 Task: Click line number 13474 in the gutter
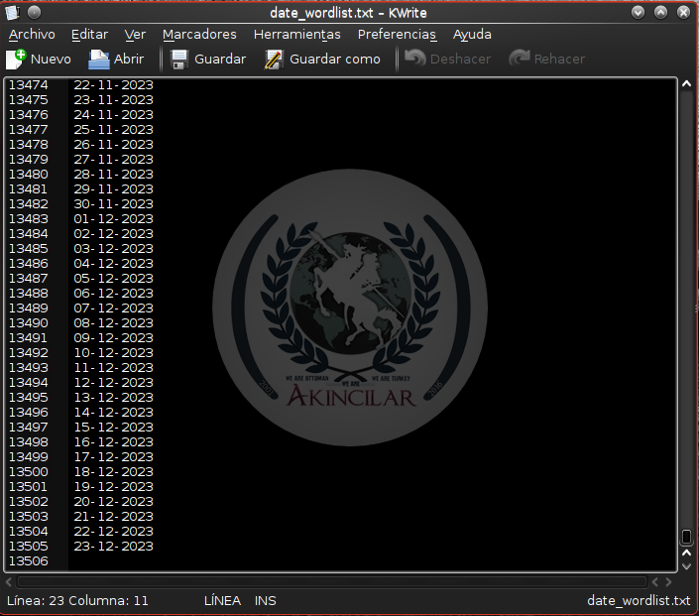click(x=29, y=84)
